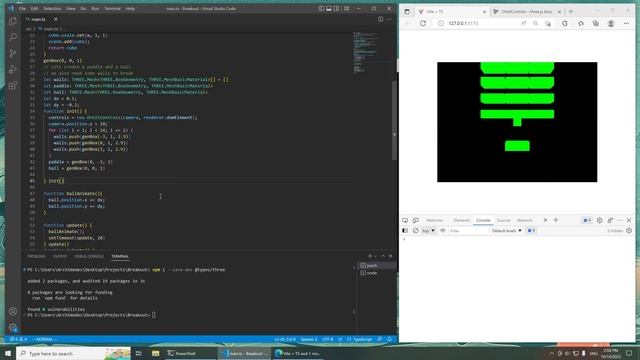This screenshot has width=640, height=360.
Task: Close the OrbitControls three.js docs browser tab
Action: 560,11
